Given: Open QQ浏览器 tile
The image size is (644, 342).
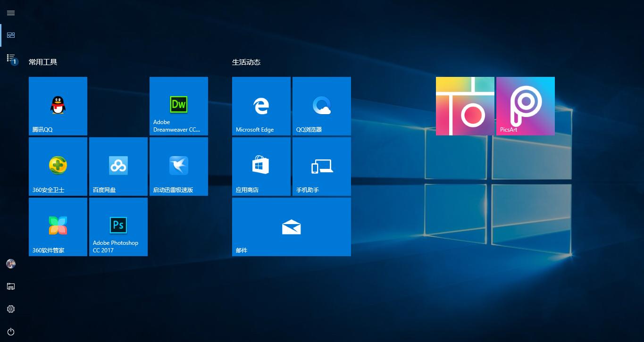Looking at the screenshot, I should pyautogui.click(x=321, y=106).
